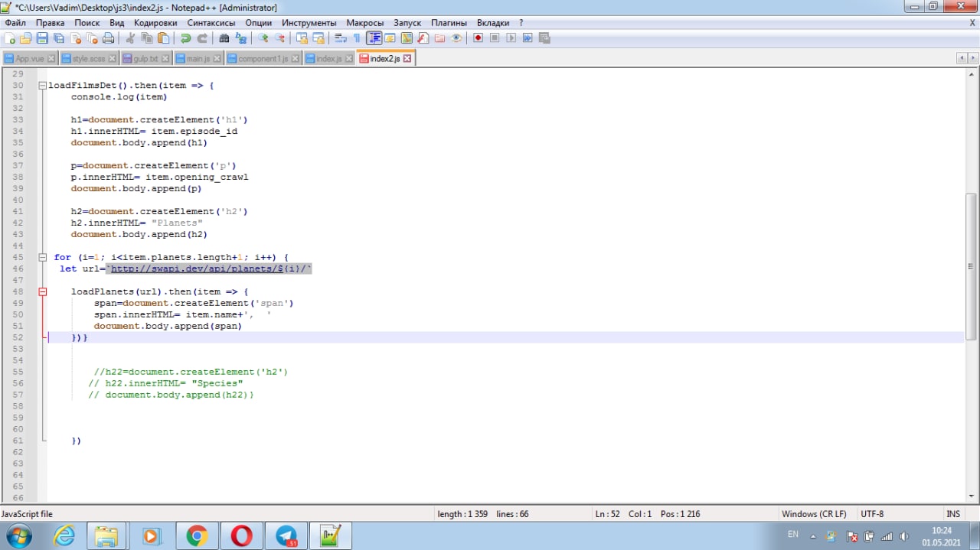Create a new file with the New icon

pos(10,37)
